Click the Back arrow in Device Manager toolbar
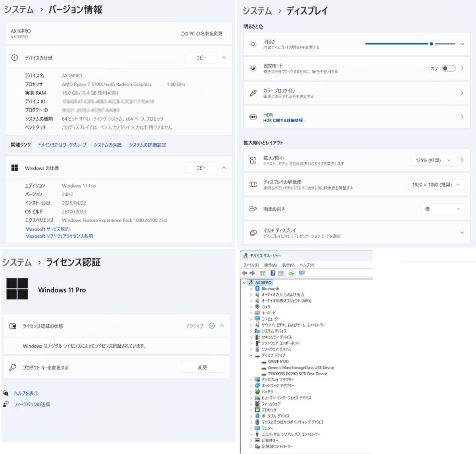 pyautogui.click(x=244, y=273)
